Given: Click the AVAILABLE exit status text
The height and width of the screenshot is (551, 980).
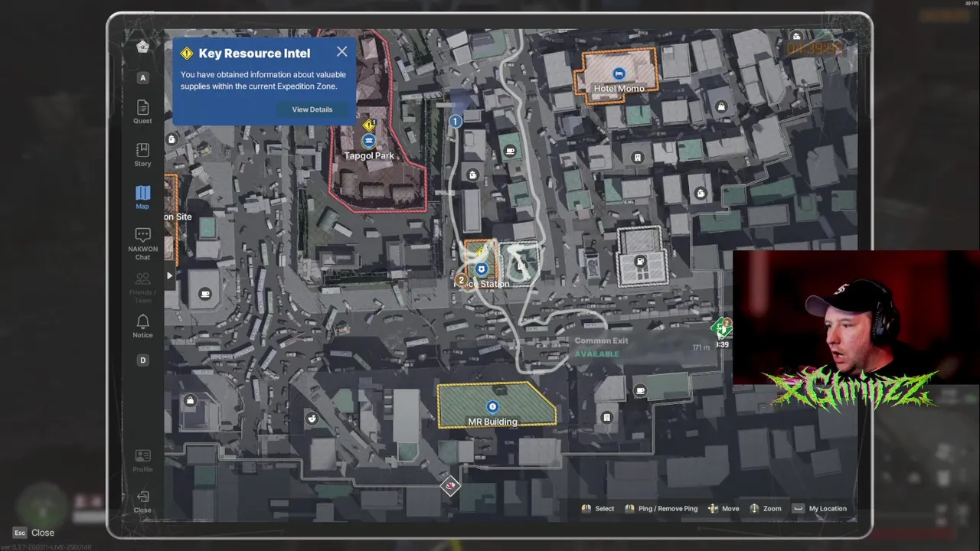Looking at the screenshot, I should coord(596,354).
